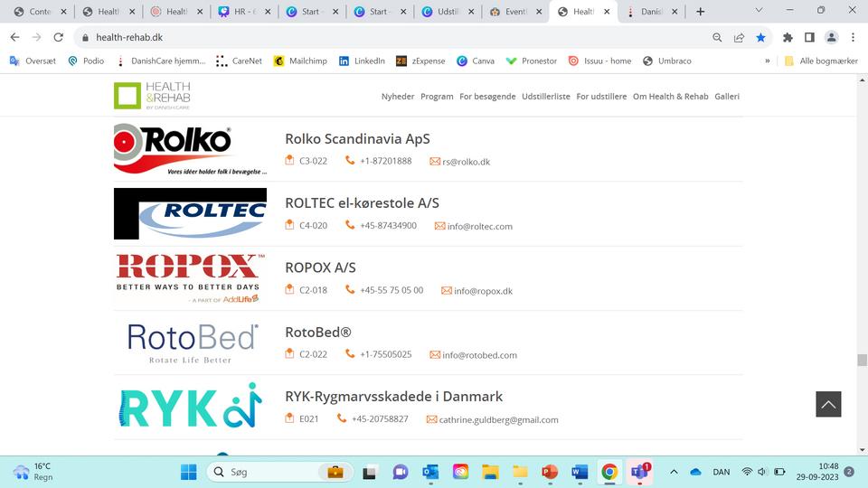Open For udstillere menu item

601,97
